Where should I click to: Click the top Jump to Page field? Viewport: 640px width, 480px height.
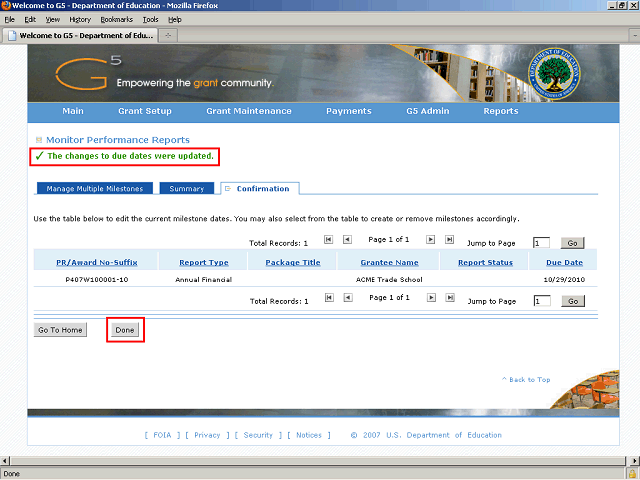541,243
